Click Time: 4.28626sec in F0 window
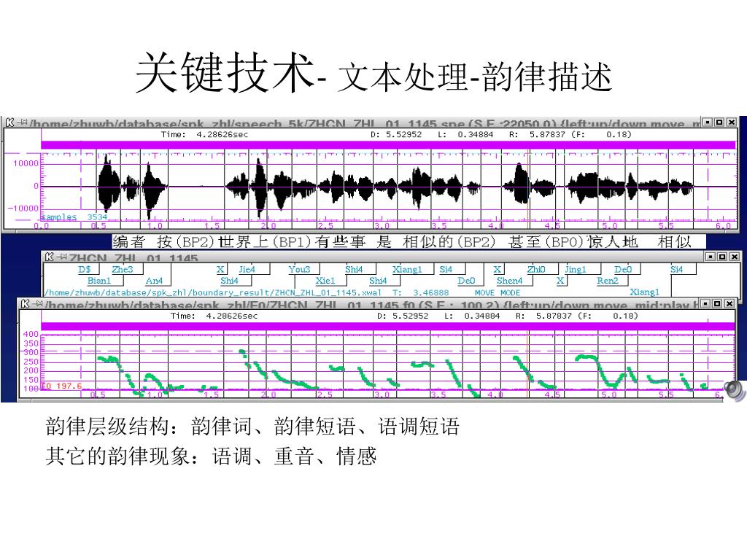The image size is (747, 560). click(214, 316)
